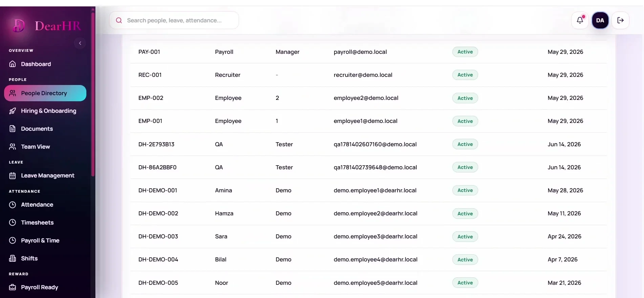Click the Leave Management calendar icon
Viewport: 644px width, 298px height.
point(13,175)
